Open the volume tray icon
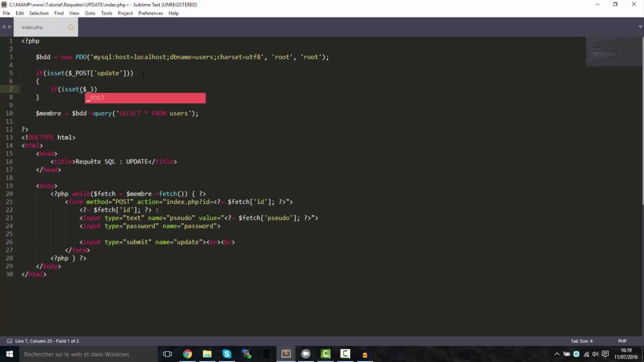This screenshot has height=362, width=644. coord(596,354)
